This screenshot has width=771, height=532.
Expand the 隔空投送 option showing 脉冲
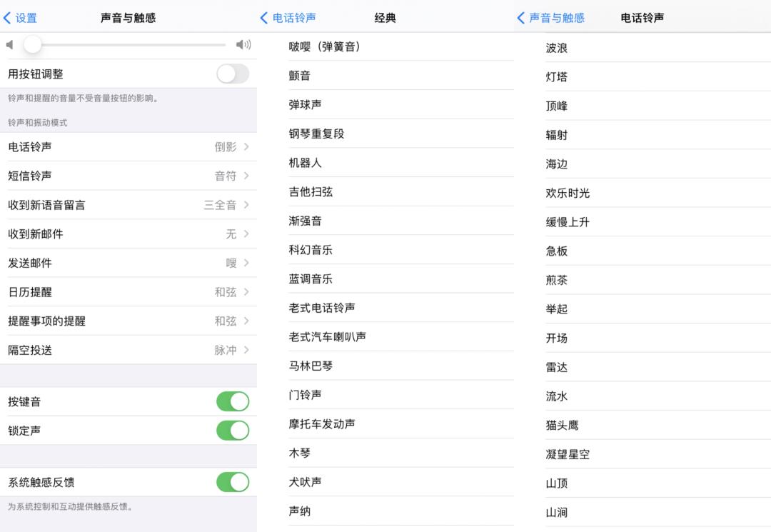pyautogui.click(x=128, y=350)
